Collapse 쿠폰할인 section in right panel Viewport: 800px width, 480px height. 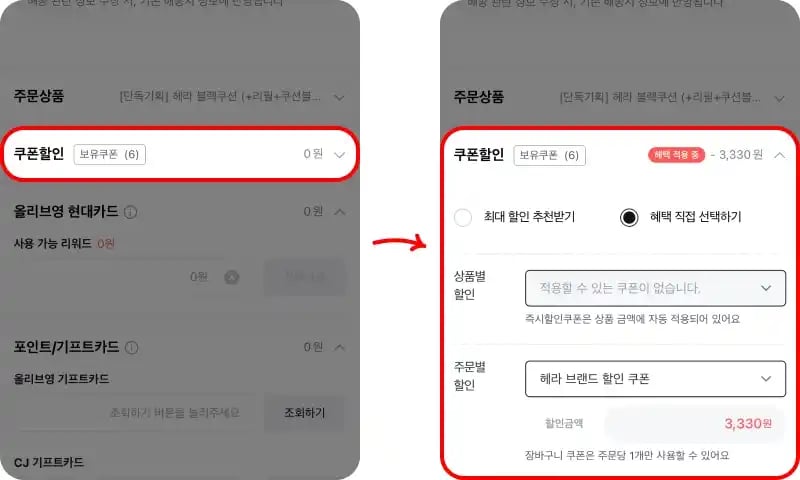780,155
